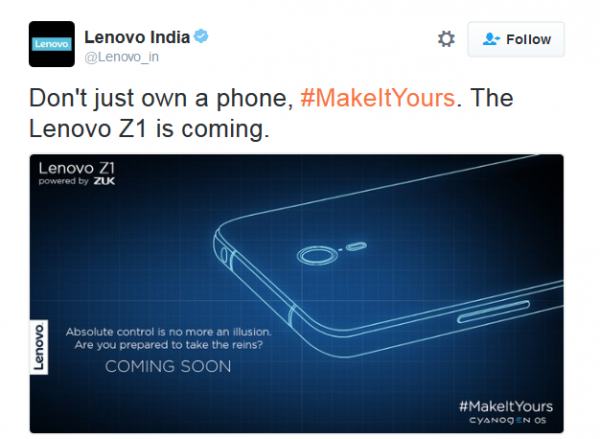This screenshot has height=439, width=600.
Task: Click the COMING SOON text in image
Action: 168,366
